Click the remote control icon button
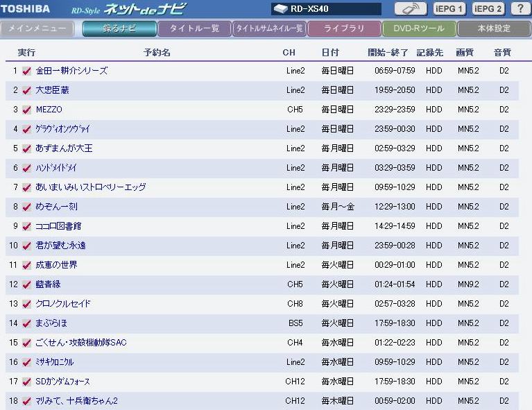The height and width of the screenshot is (410, 532). [411, 9]
